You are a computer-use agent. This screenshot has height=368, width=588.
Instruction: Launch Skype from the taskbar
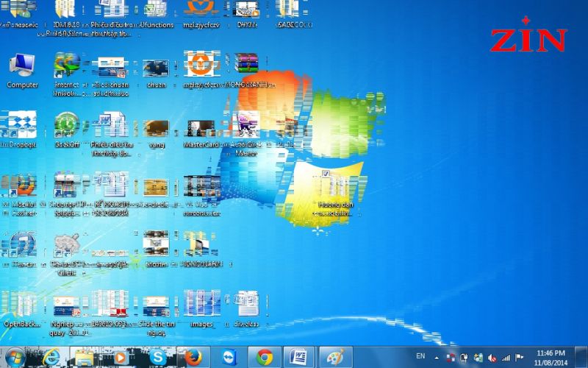pos(156,357)
